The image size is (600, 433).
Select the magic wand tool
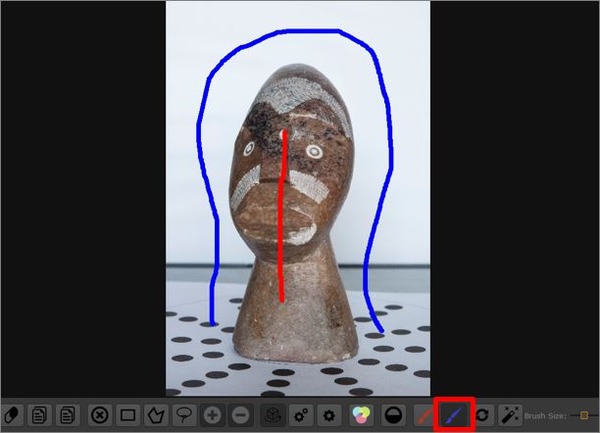(511, 415)
